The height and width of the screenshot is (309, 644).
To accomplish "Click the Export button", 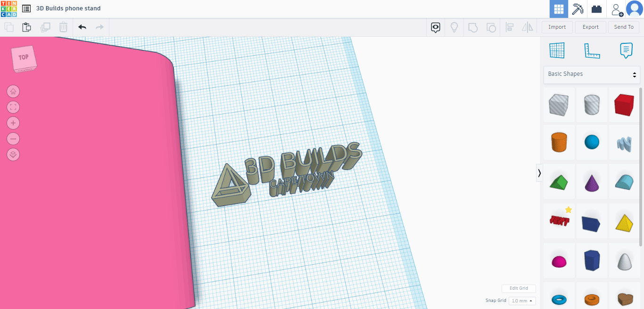I will (x=590, y=27).
